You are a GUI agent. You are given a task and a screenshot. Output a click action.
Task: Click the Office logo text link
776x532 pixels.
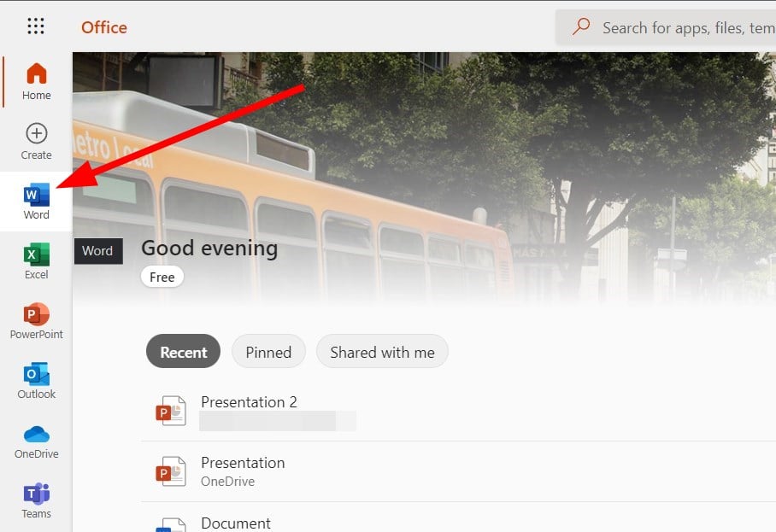click(104, 27)
